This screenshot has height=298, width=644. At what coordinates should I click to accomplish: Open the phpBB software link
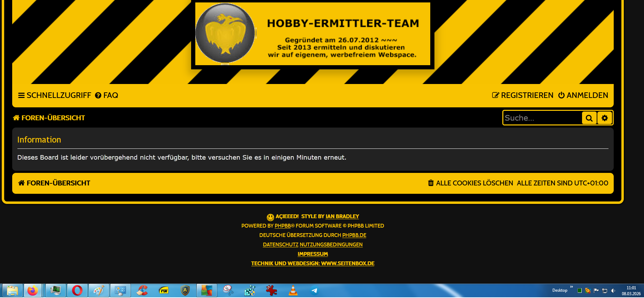pyautogui.click(x=283, y=226)
